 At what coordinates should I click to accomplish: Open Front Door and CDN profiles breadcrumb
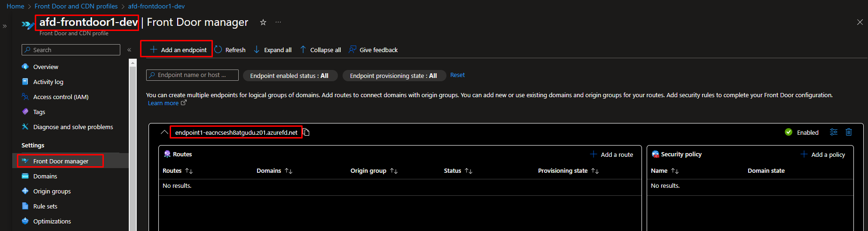76,6
